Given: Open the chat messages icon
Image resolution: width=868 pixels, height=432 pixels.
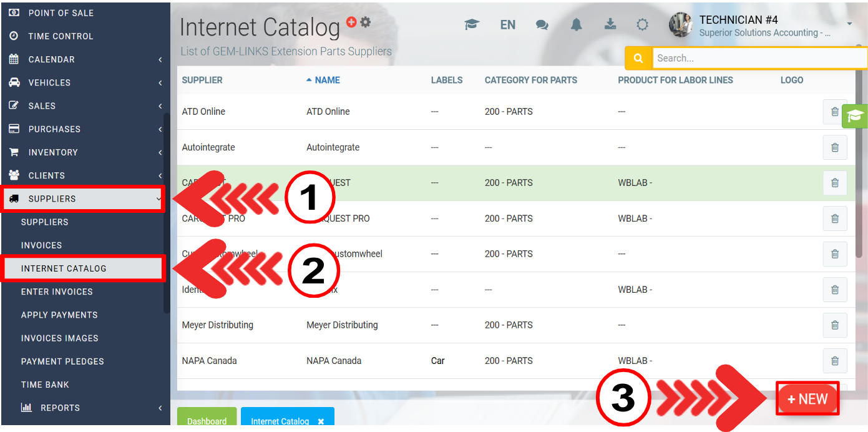Looking at the screenshot, I should tap(542, 25).
